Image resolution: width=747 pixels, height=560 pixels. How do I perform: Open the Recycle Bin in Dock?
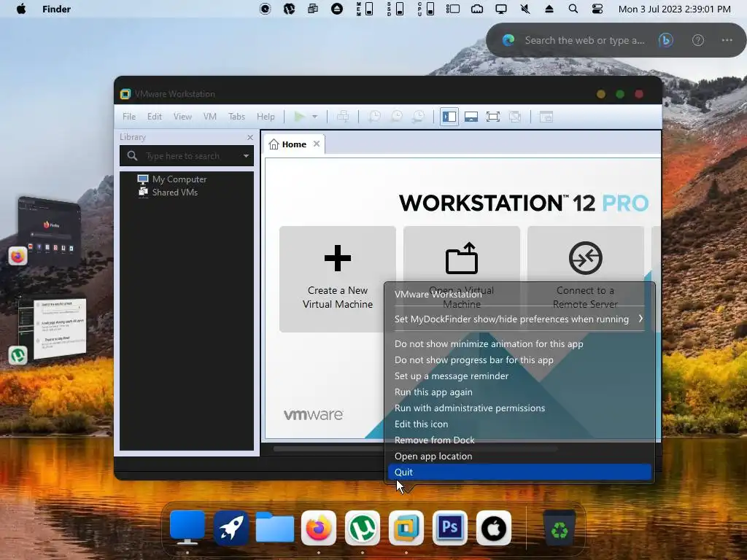560,528
